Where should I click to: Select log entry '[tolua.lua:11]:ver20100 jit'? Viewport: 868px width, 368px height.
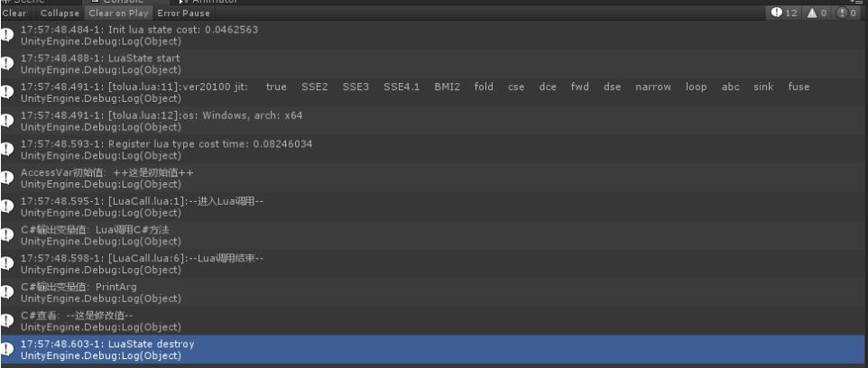tap(433, 92)
